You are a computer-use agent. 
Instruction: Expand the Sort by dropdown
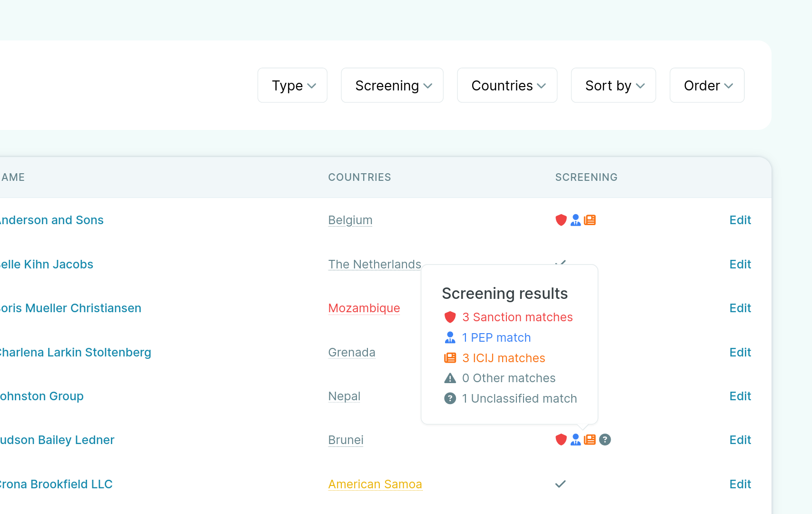point(613,85)
